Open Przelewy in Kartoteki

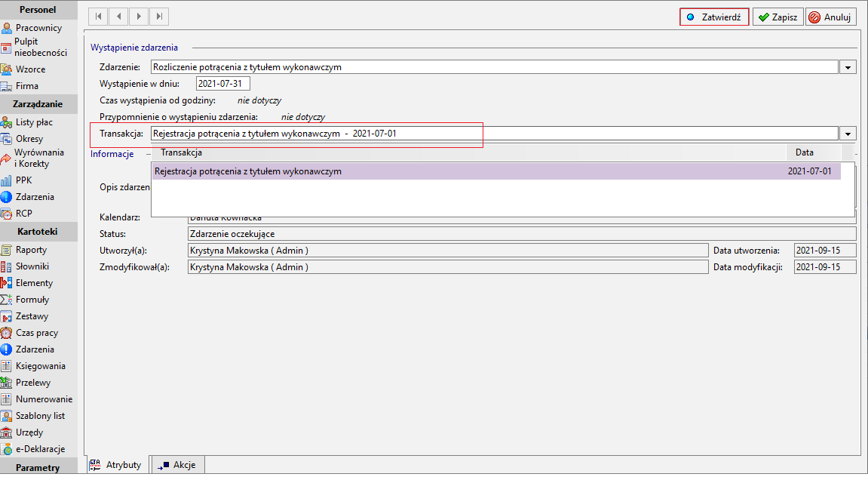pos(26,383)
